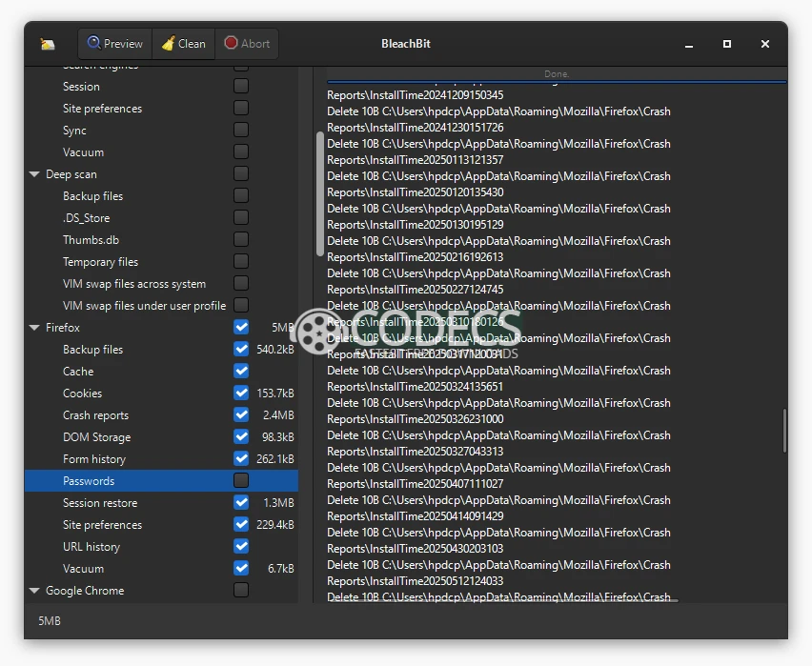Viewport: 812px width, 666px height.
Task: Click the Preview magnifier icon
Action: pos(94,44)
